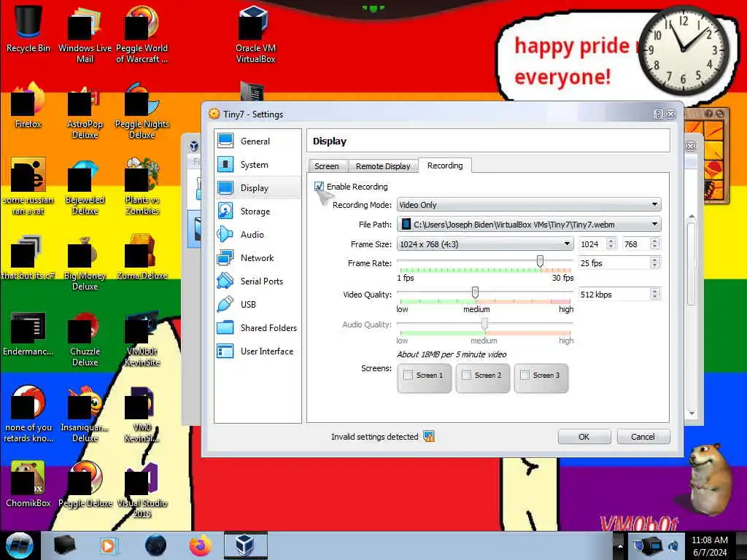
Task: Increase frame rate fps spinner
Action: pos(655,260)
